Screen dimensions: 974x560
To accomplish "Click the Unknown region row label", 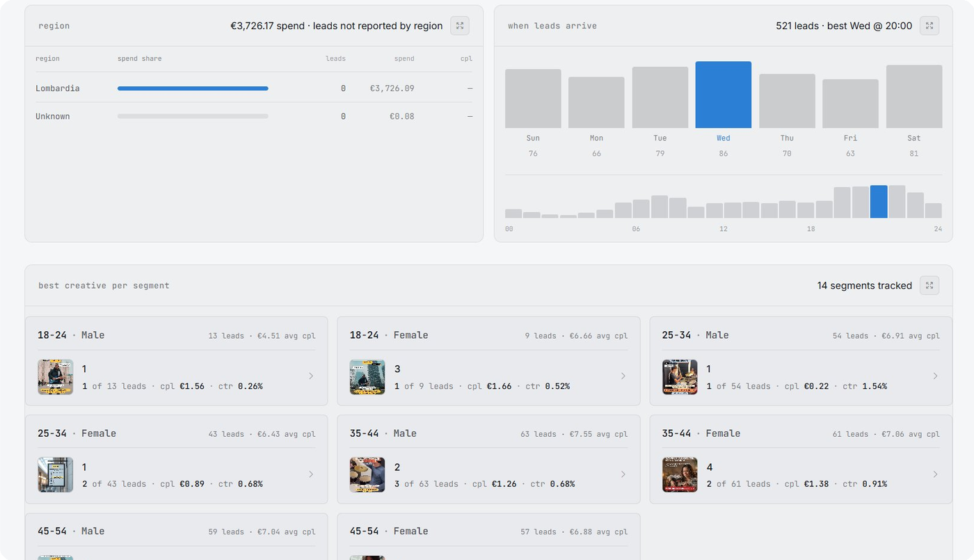I will (53, 116).
